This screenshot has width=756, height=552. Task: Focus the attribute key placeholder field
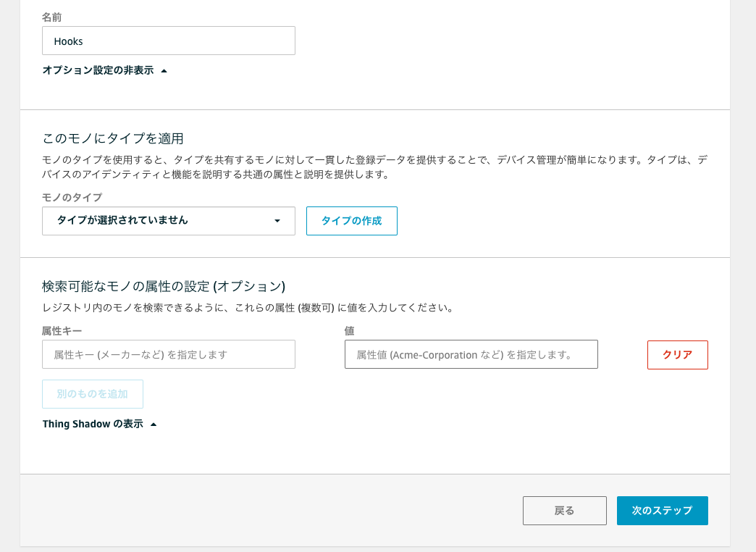point(168,354)
